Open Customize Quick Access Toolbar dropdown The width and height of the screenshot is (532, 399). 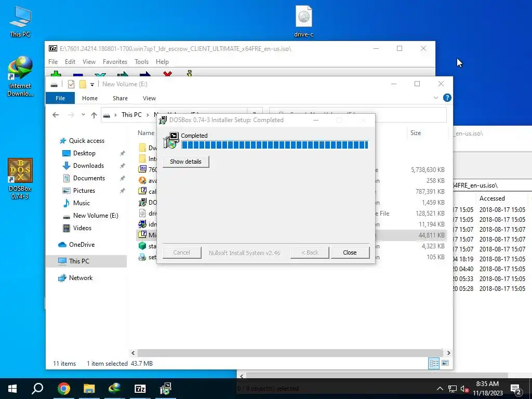tap(92, 85)
